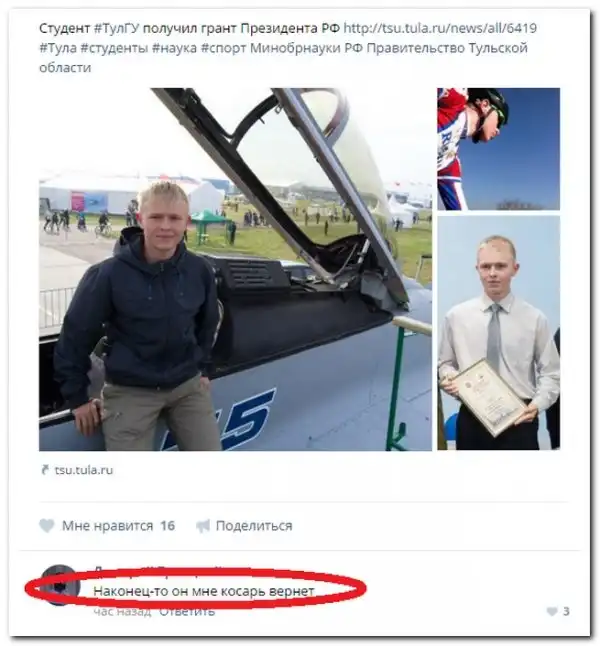Open the Минобрнауки РФ mention
Image resolution: width=600 pixels, height=646 pixels.
307,48
